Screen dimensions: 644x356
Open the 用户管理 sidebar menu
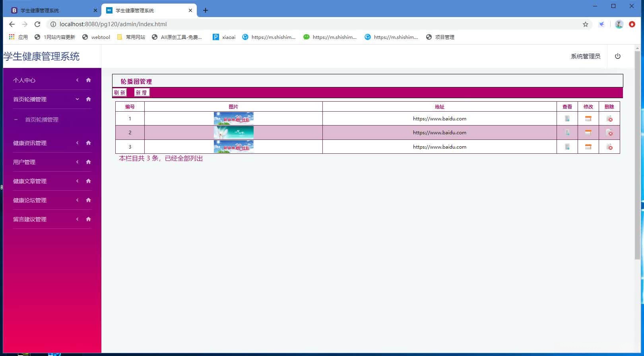[x=24, y=162]
